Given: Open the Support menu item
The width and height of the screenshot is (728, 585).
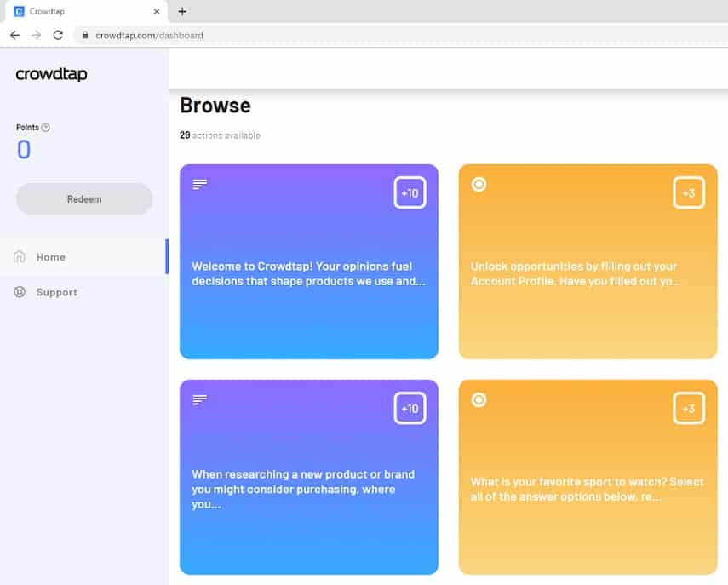Looking at the screenshot, I should point(83,292).
